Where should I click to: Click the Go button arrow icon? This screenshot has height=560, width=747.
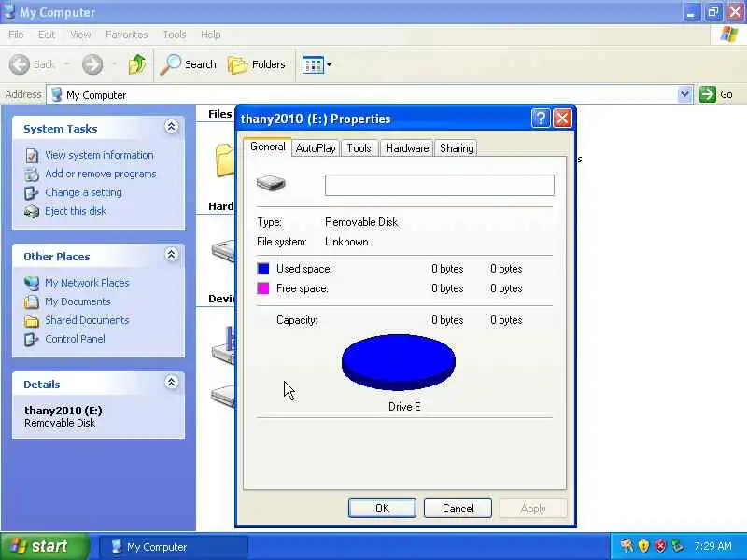[708, 94]
